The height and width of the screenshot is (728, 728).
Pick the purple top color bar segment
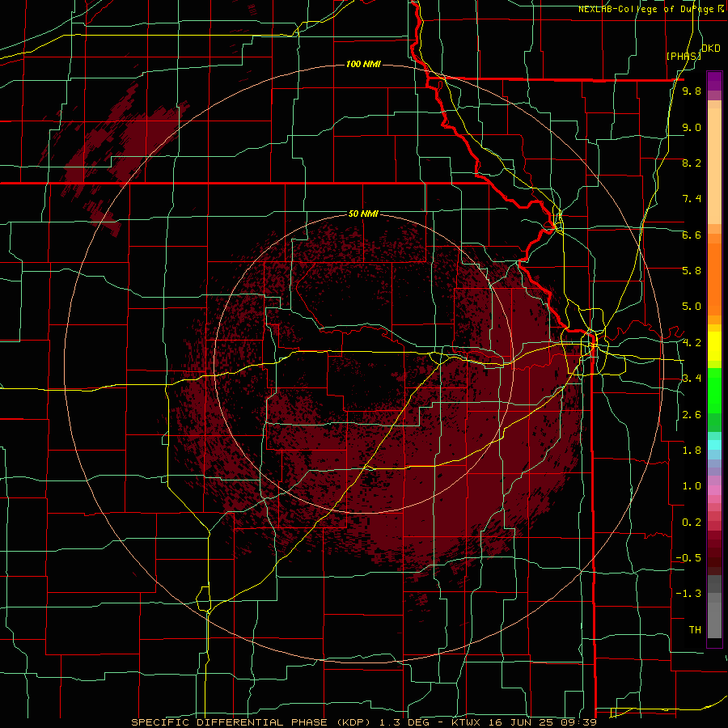714,81
